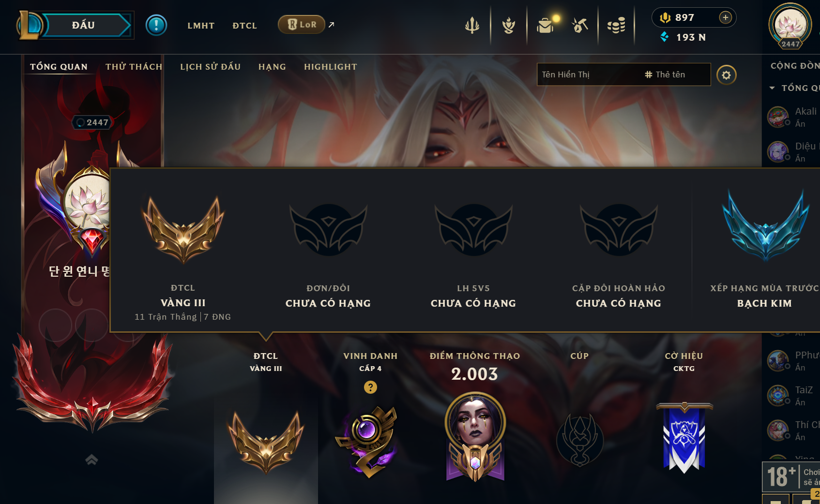Expand the double chevron under profile banner

91,460
